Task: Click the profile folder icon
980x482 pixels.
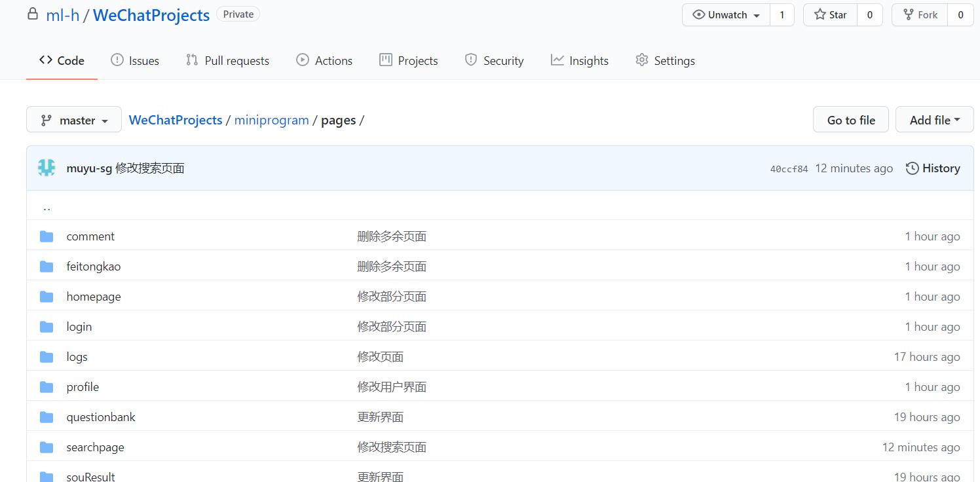Action: click(x=47, y=387)
